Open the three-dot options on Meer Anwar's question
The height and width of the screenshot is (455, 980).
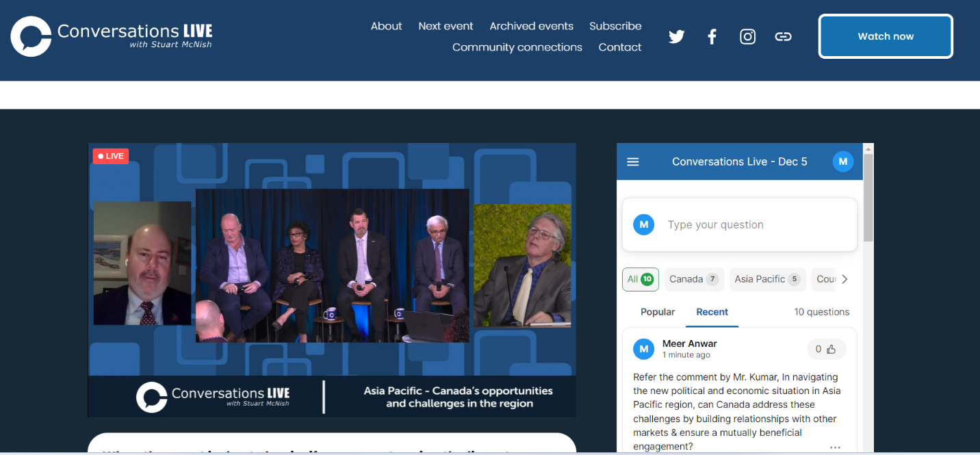pyautogui.click(x=835, y=447)
